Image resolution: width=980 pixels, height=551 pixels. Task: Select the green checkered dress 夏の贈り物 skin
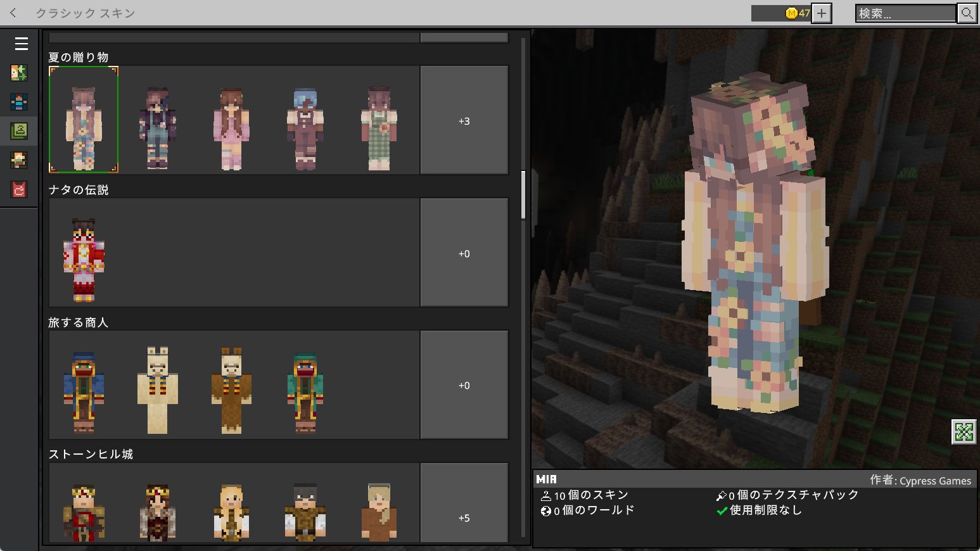379,129
